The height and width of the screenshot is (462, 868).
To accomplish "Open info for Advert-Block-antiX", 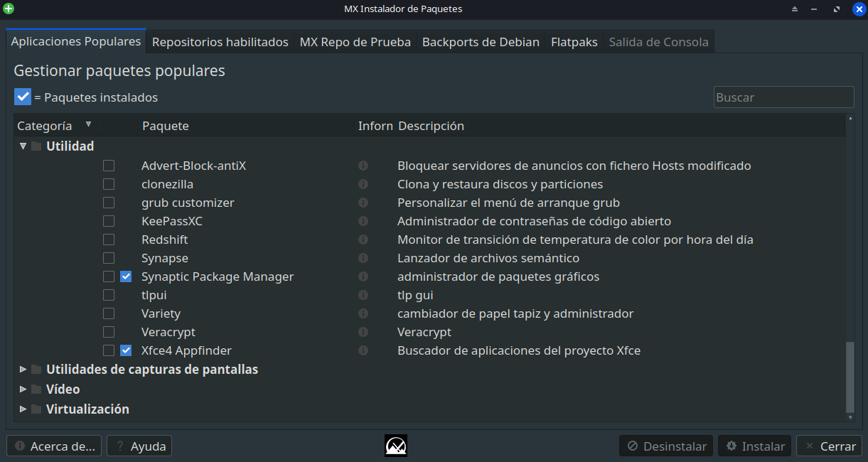I will tap(363, 166).
